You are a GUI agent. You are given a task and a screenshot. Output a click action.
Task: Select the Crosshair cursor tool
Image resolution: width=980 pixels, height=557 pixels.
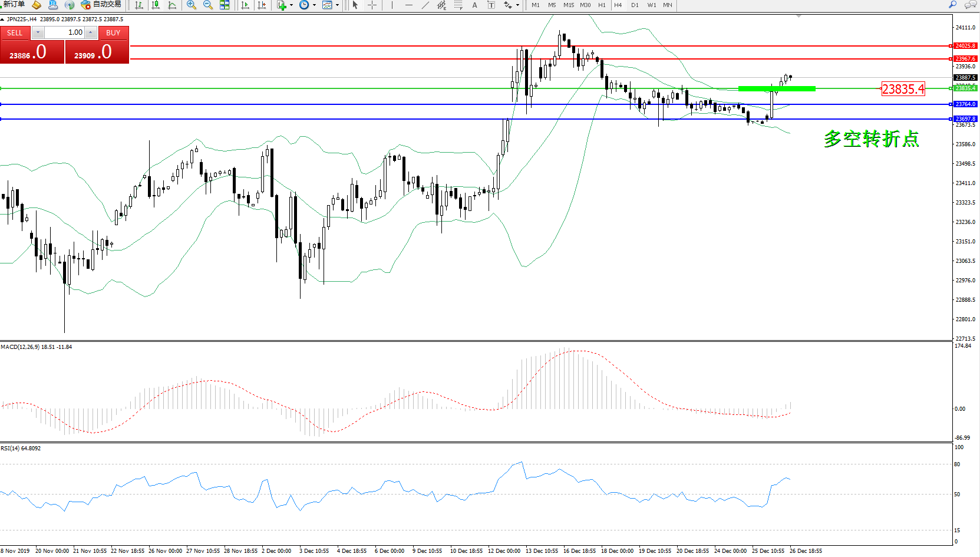pos(372,5)
